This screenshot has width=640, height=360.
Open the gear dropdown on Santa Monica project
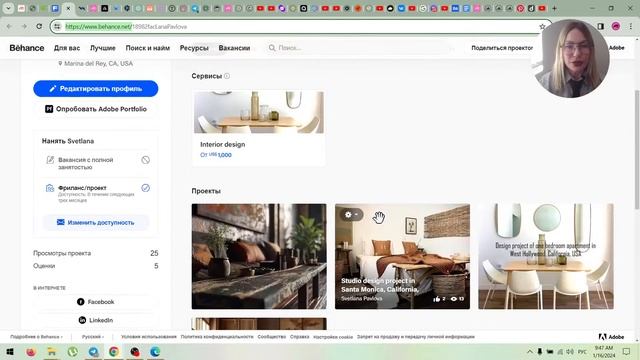pyautogui.click(x=351, y=215)
